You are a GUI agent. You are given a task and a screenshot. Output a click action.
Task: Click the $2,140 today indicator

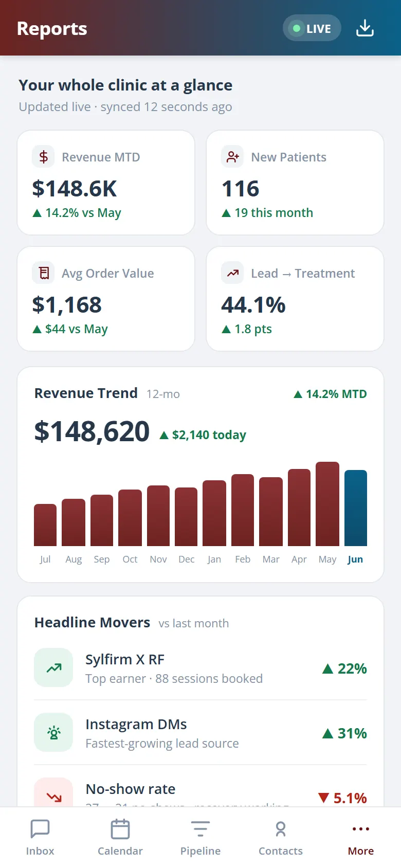tap(203, 435)
